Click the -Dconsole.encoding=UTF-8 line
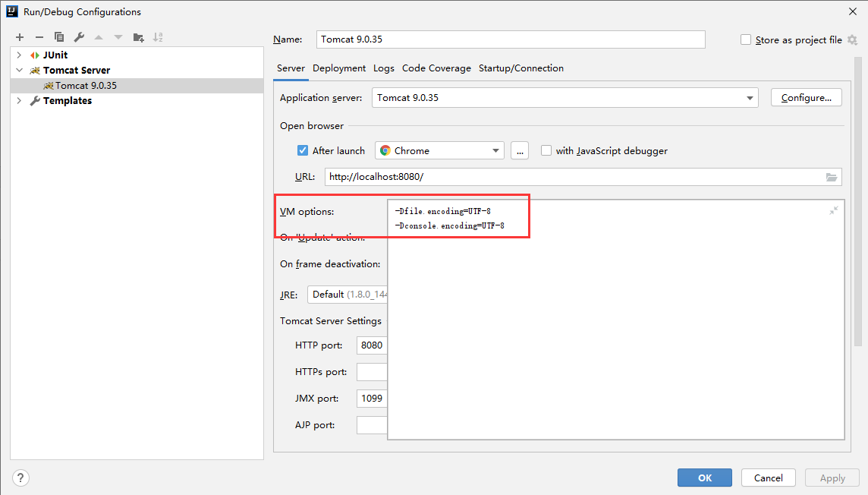The height and width of the screenshot is (495, 868). 449,225
